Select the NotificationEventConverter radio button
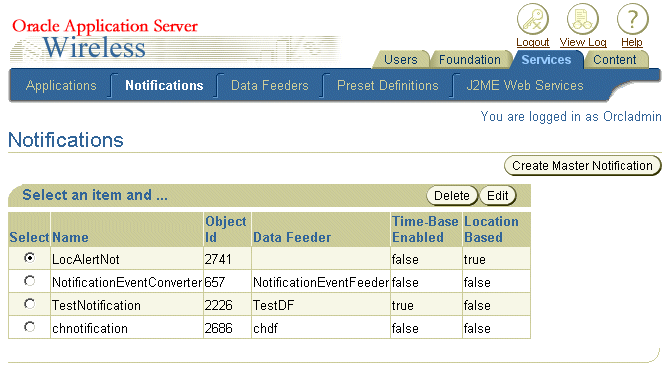This screenshot has width=664, height=389. point(30,281)
